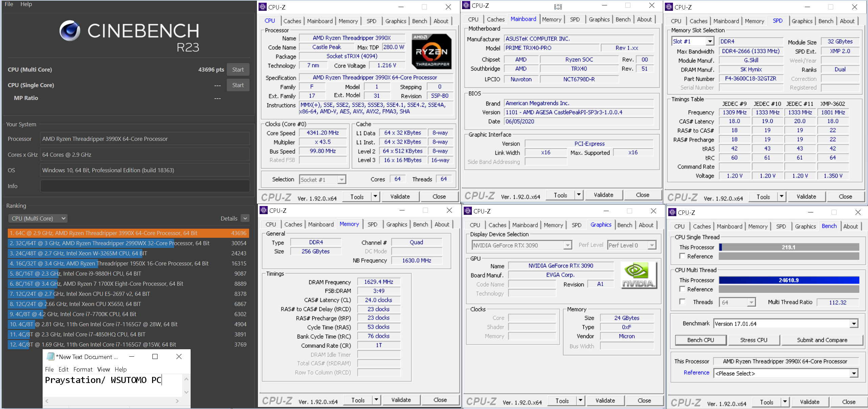Open the CPU (Multi Core) ranking dropdown
The width and height of the screenshot is (868, 409).
(38, 219)
